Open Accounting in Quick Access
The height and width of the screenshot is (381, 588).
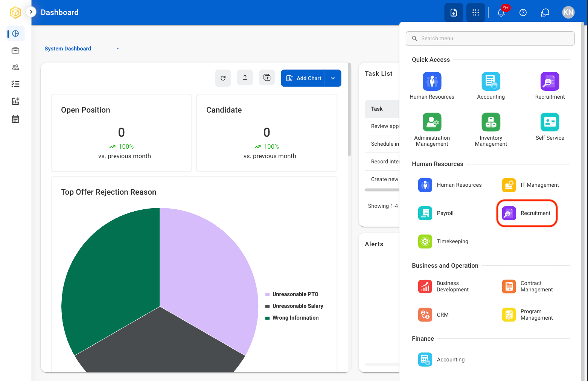pyautogui.click(x=491, y=86)
